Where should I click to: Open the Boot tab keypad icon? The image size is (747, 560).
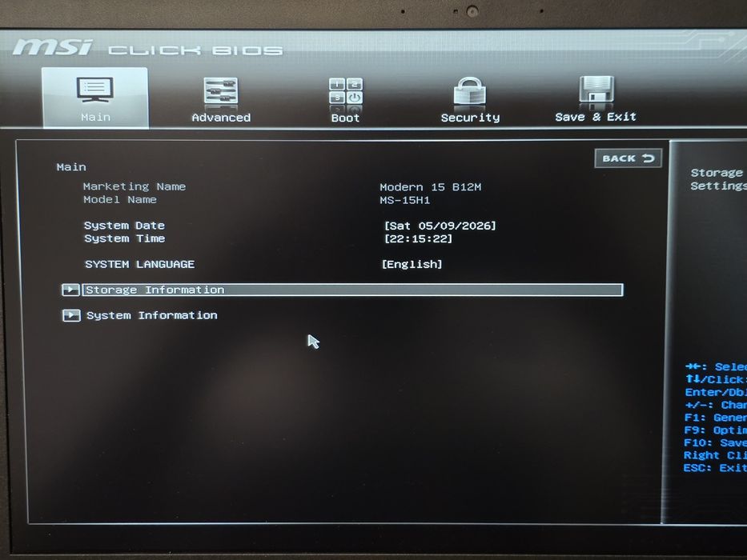tap(346, 91)
